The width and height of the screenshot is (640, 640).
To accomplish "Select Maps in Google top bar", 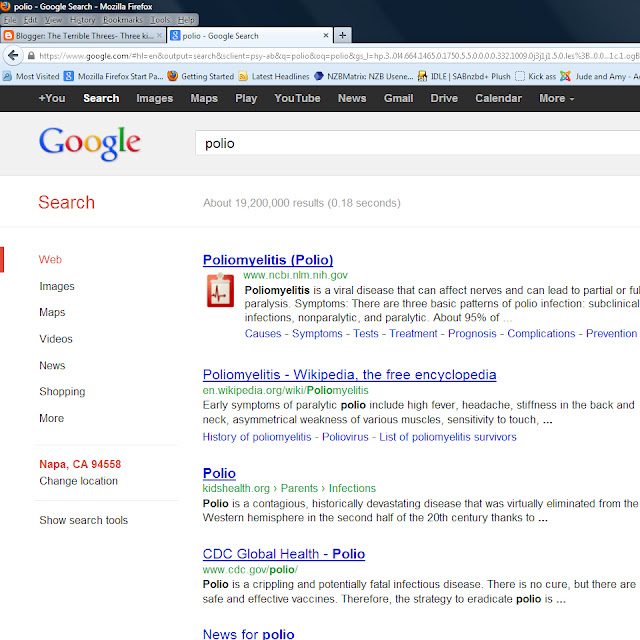I will (x=204, y=98).
